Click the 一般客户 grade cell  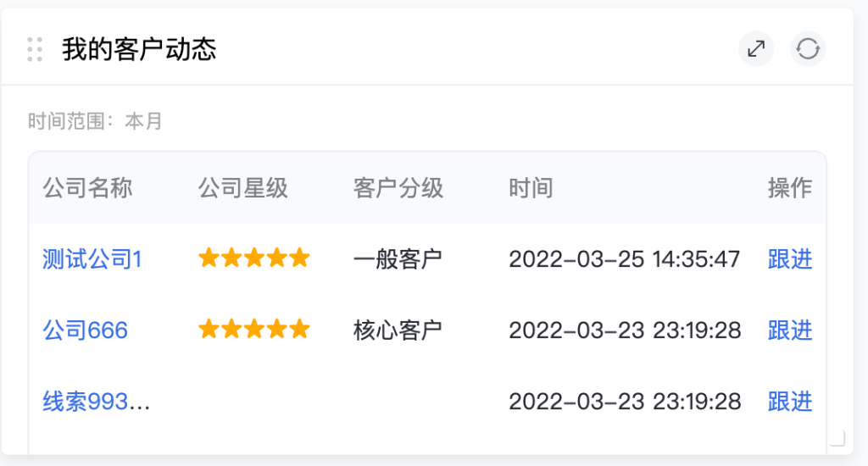coord(398,259)
